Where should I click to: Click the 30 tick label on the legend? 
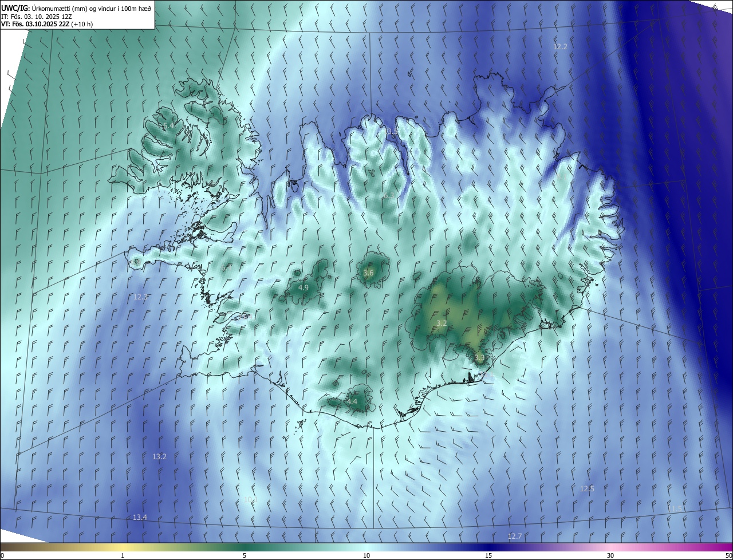click(x=610, y=555)
